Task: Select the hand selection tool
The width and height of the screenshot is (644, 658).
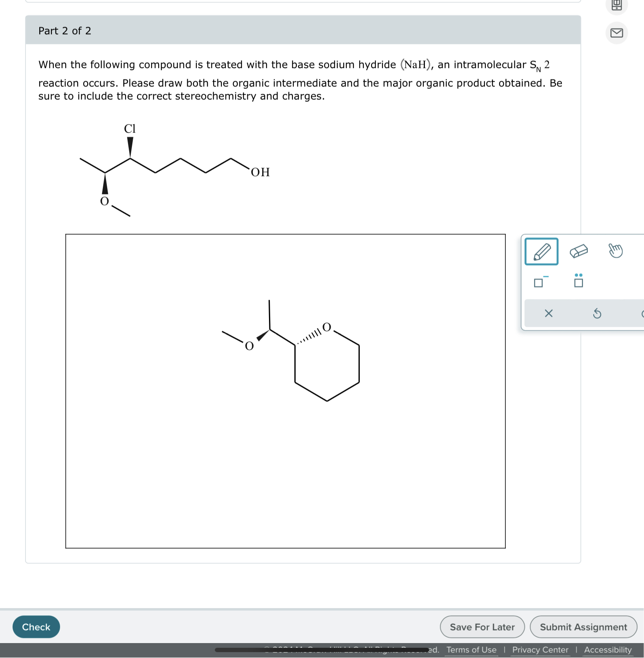Action: (615, 251)
